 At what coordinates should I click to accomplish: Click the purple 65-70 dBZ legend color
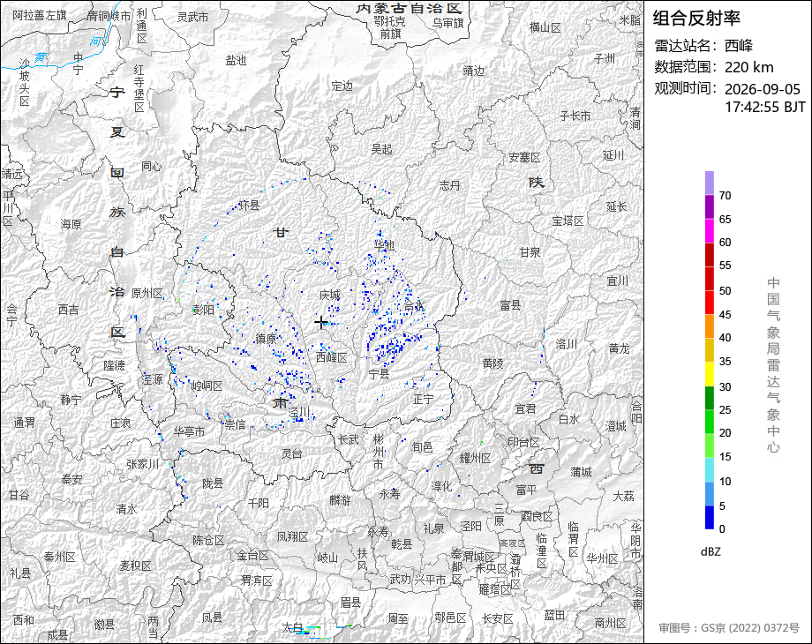pos(710,206)
